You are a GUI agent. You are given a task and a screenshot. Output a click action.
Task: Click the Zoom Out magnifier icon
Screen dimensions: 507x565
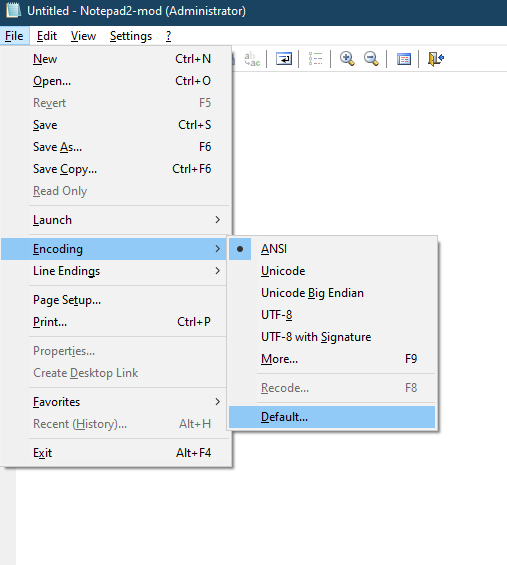tap(371, 59)
